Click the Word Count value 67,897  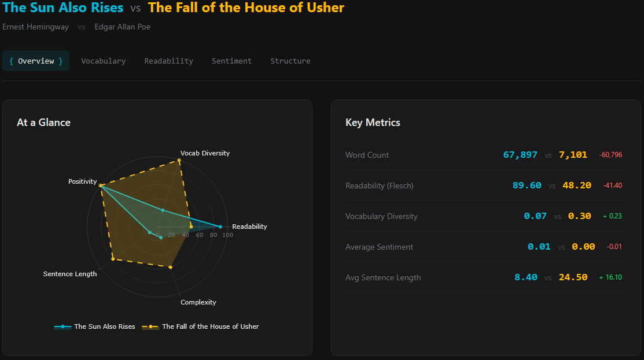pyautogui.click(x=519, y=154)
